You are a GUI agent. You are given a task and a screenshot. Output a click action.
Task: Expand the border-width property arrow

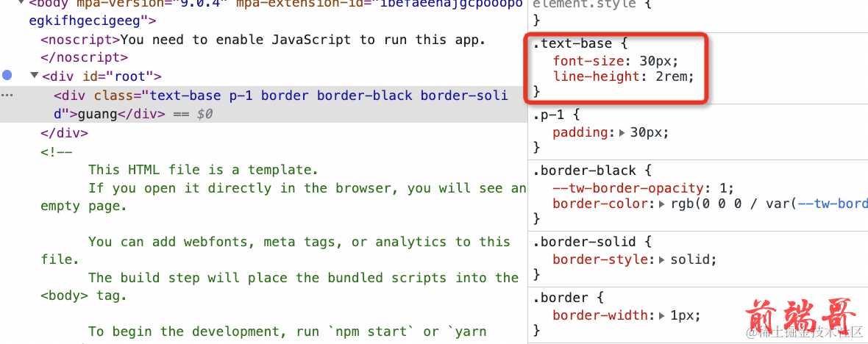[662, 315]
